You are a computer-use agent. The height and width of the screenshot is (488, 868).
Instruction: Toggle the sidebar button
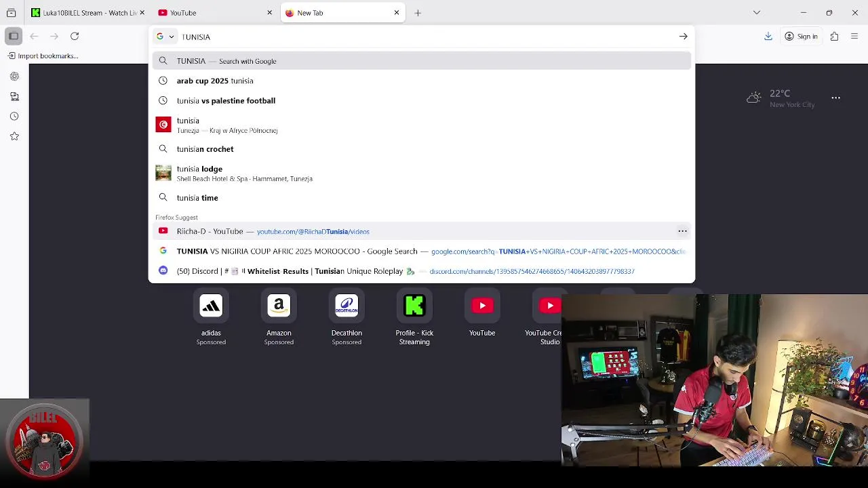point(14,36)
